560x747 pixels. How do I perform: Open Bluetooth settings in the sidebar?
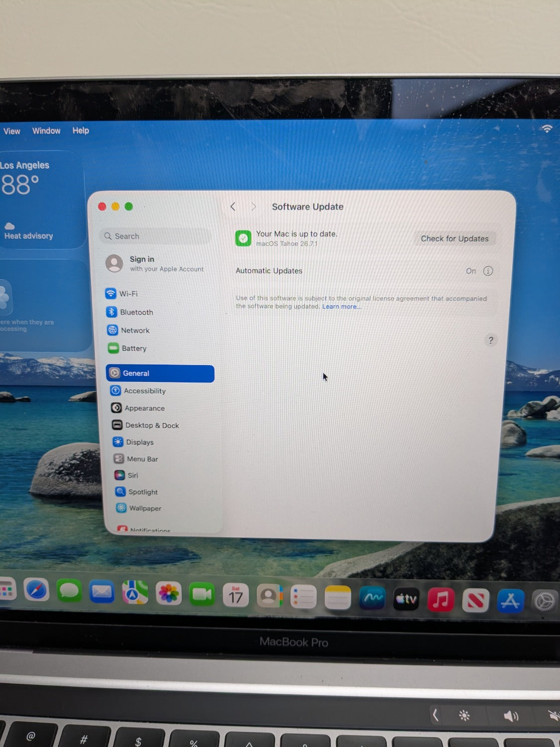click(130, 312)
